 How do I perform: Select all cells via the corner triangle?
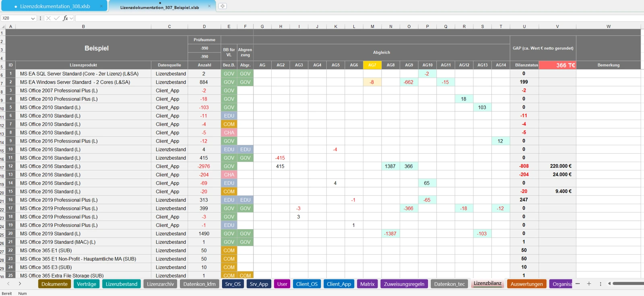3,27
